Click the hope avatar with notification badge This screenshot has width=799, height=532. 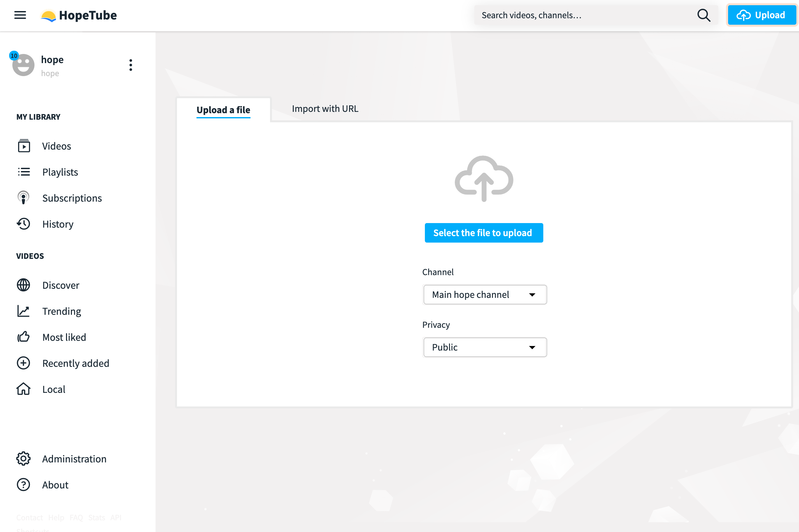23,64
